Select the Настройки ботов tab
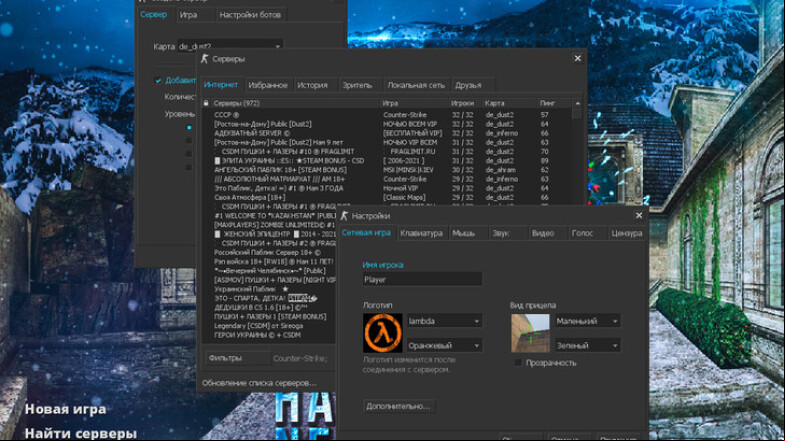The width and height of the screenshot is (785, 441). [250, 15]
